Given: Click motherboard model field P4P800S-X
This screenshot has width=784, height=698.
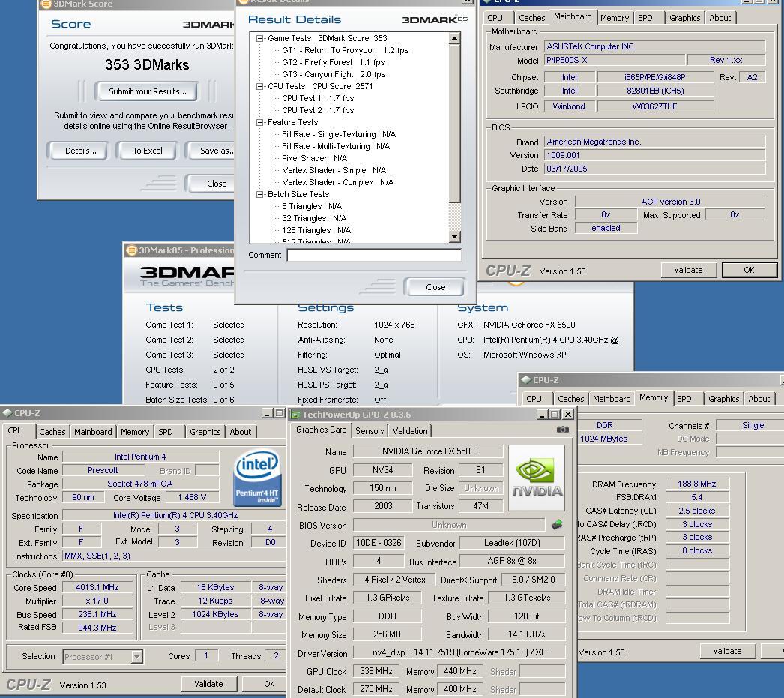Looking at the screenshot, I should [615, 61].
